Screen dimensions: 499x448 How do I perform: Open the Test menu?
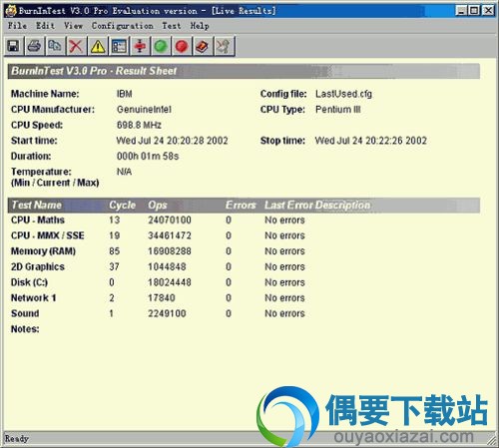(172, 26)
